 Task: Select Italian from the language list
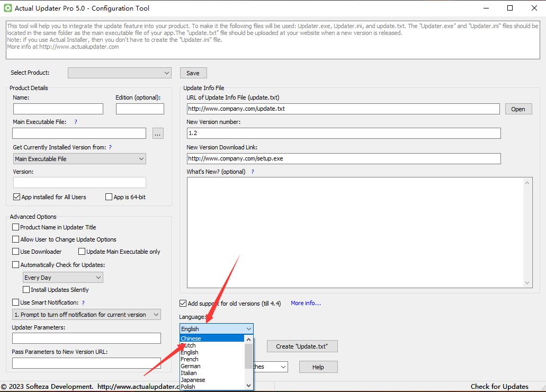[212, 373]
